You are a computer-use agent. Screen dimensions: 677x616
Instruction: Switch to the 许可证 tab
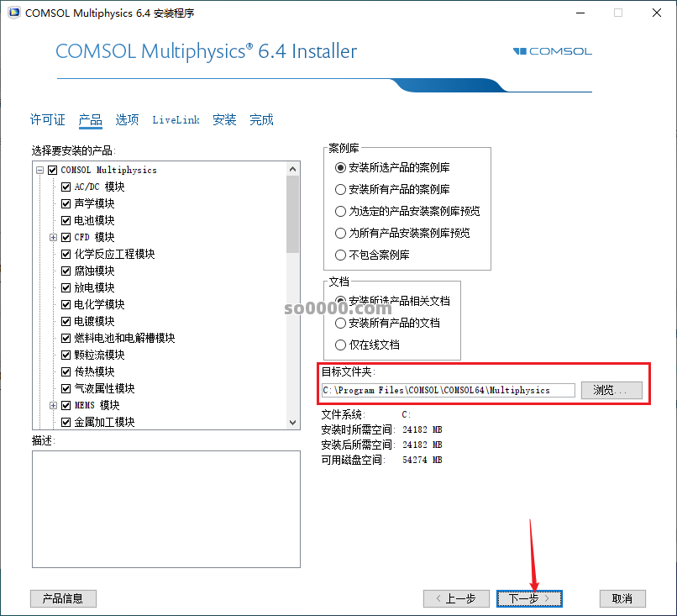point(47,119)
